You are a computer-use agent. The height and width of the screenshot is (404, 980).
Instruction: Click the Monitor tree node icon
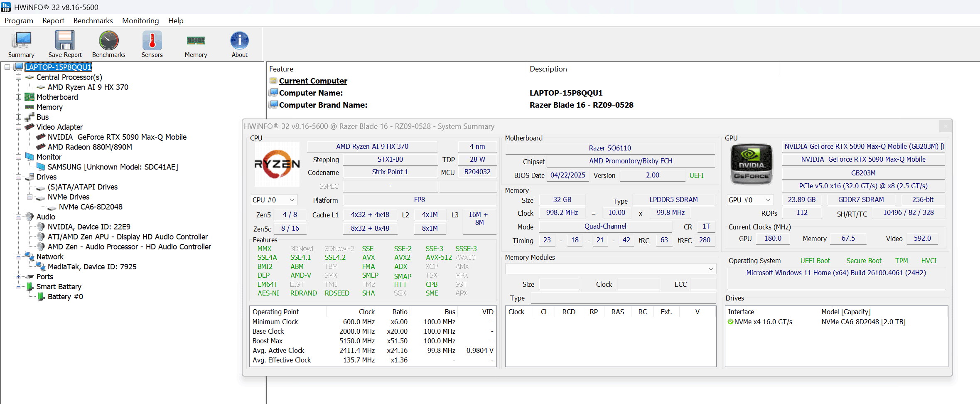(29, 157)
